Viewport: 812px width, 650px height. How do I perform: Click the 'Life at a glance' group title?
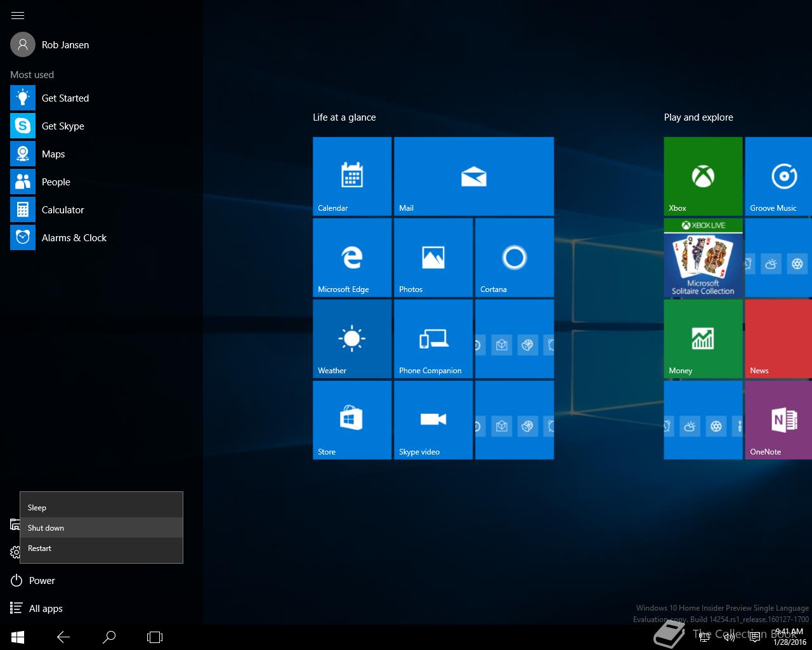[x=344, y=117]
